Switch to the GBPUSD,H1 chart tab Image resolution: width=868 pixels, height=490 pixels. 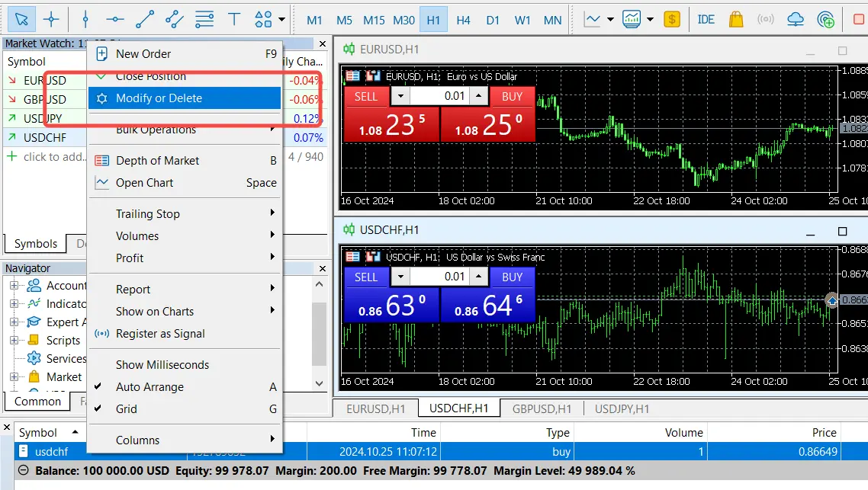click(542, 409)
